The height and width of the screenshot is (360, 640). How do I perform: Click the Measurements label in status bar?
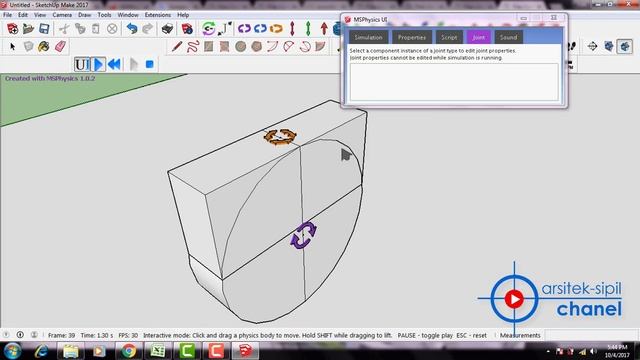[520, 335]
